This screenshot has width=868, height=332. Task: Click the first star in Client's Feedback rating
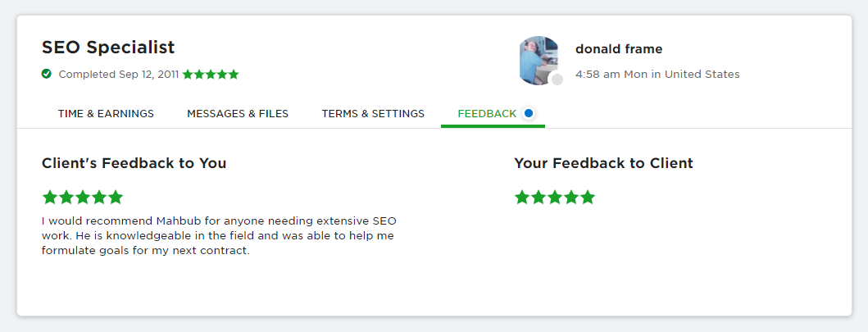tap(50, 198)
